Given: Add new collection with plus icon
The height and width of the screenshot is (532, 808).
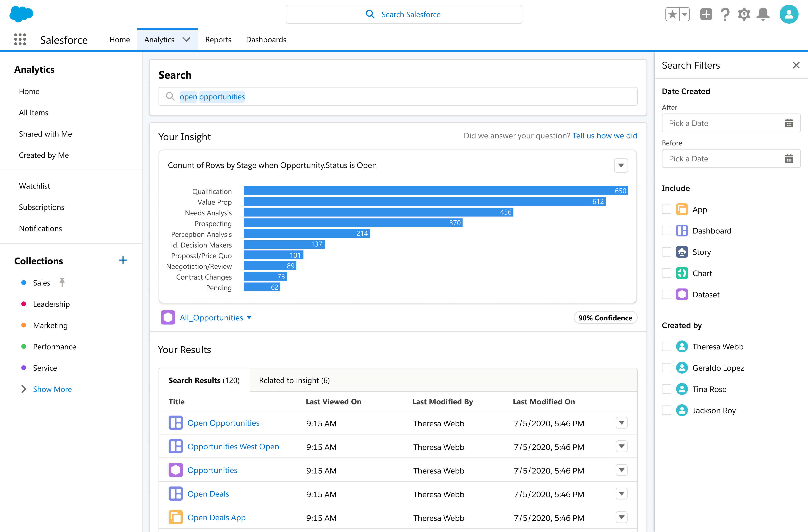Looking at the screenshot, I should tap(123, 260).
